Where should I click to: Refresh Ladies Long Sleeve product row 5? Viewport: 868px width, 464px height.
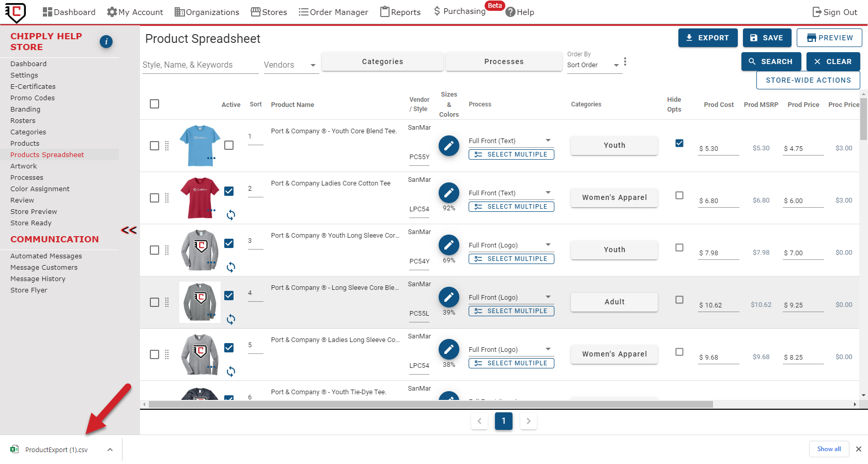(x=231, y=372)
